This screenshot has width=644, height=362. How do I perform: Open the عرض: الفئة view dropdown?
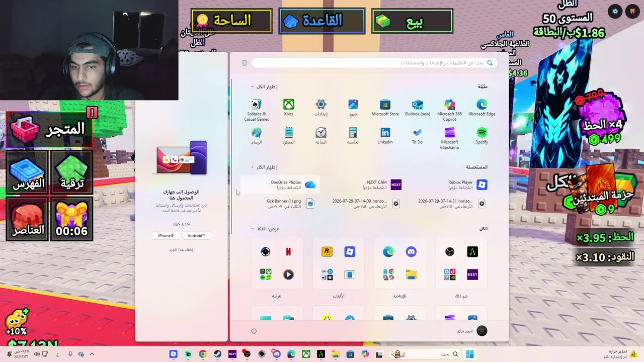pyautogui.click(x=265, y=229)
